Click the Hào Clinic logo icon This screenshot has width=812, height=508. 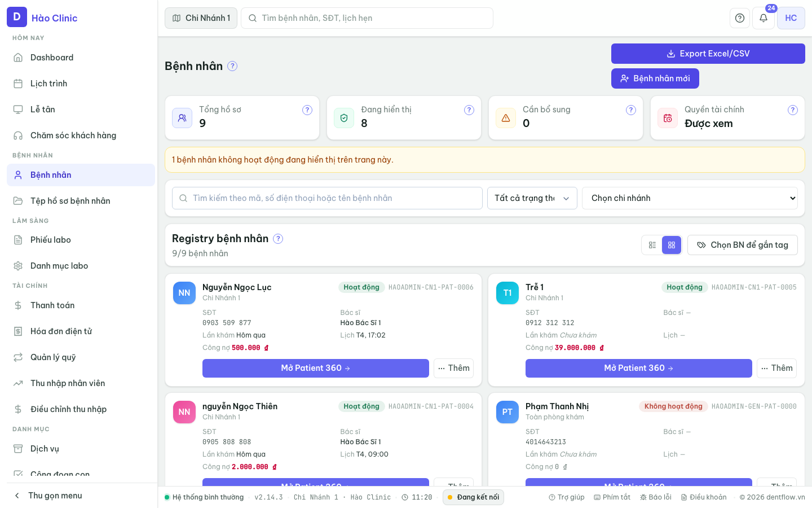pyautogui.click(x=17, y=17)
